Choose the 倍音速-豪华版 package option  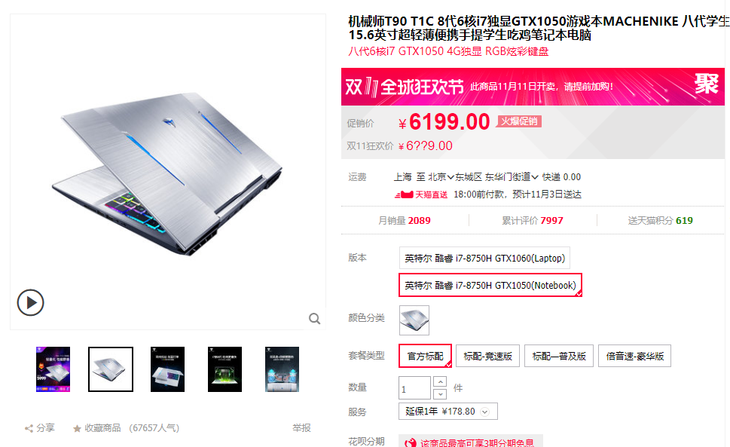[635, 356]
